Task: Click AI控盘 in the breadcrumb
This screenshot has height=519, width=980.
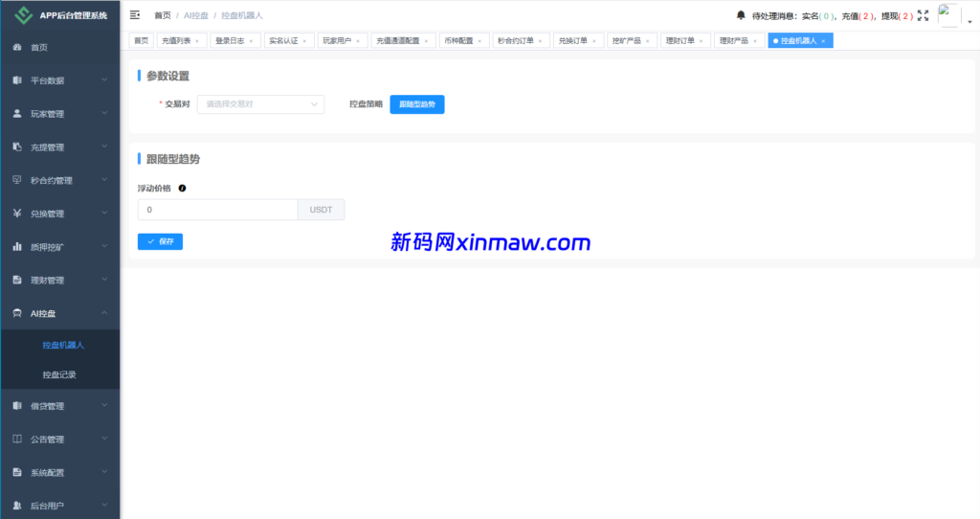Action: (x=196, y=15)
